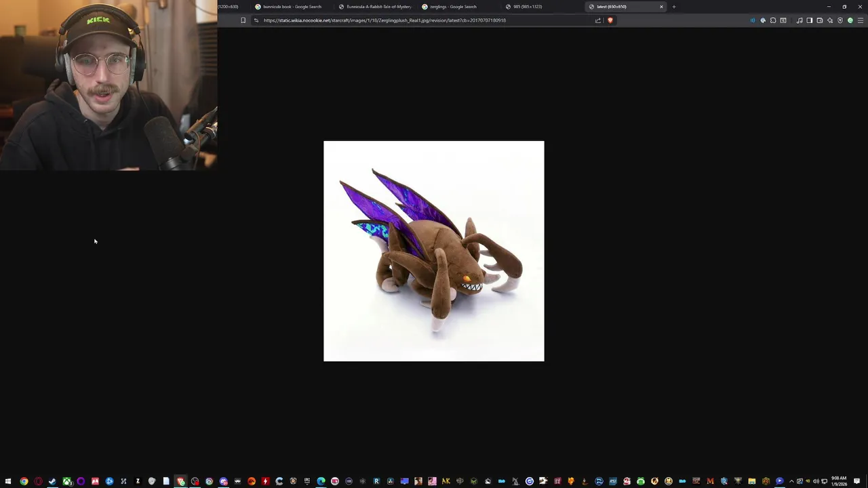The width and height of the screenshot is (868, 488).
Task: Click the zergling plush image
Action: tap(434, 251)
